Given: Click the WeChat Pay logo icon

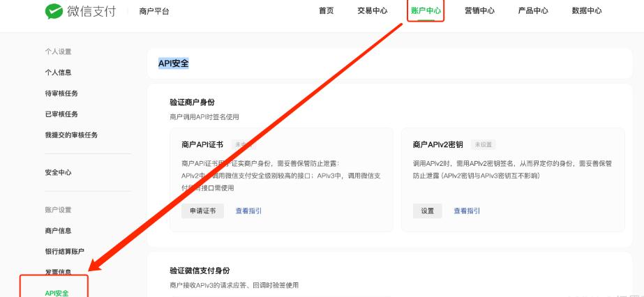Looking at the screenshot, I should (54, 11).
